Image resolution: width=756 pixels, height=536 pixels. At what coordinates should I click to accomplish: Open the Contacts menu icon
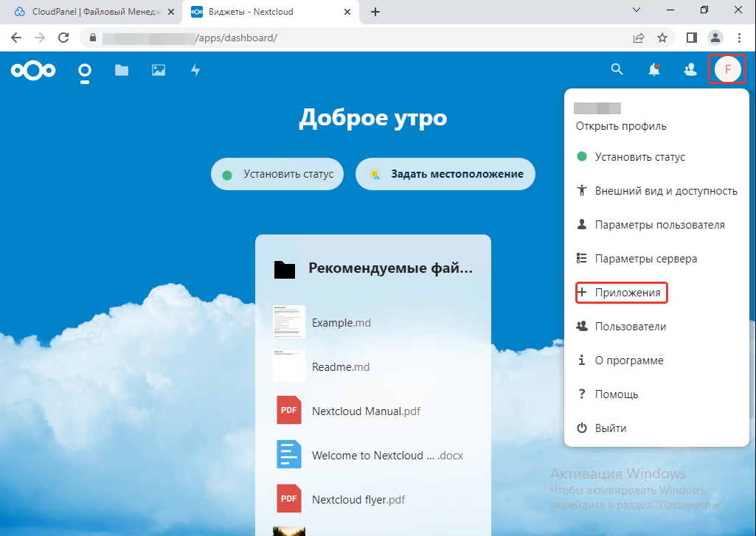click(x=690, y=70)
